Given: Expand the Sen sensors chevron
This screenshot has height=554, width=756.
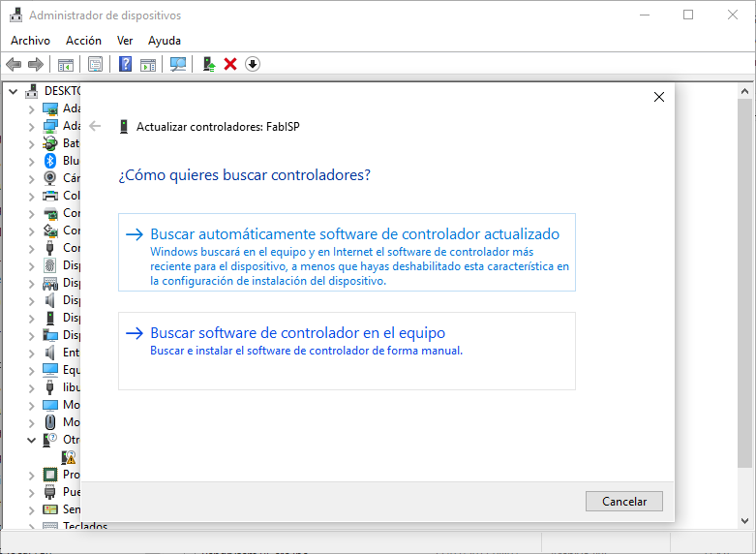Looking at the screenshot, I should coord(31,509).
